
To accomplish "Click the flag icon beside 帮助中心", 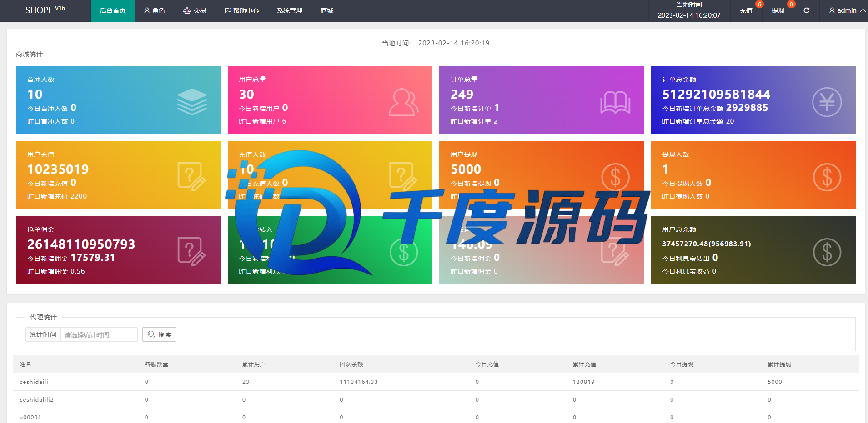I will pyautogui.click(x=228, y=10).
